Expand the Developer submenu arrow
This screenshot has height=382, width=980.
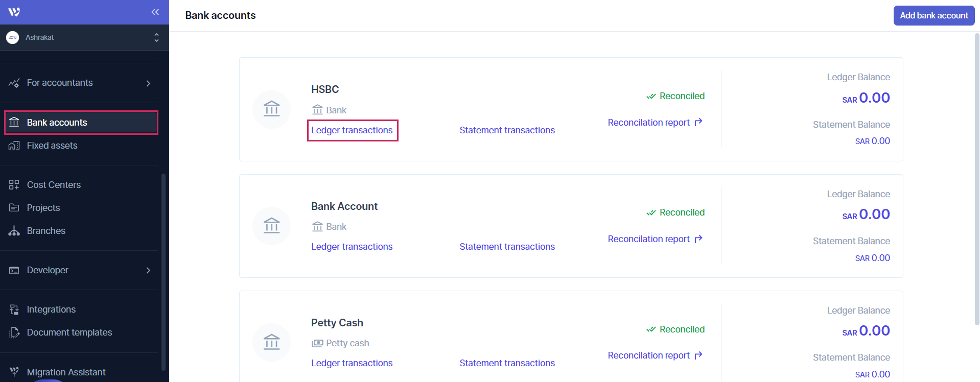tap(148, 270)
